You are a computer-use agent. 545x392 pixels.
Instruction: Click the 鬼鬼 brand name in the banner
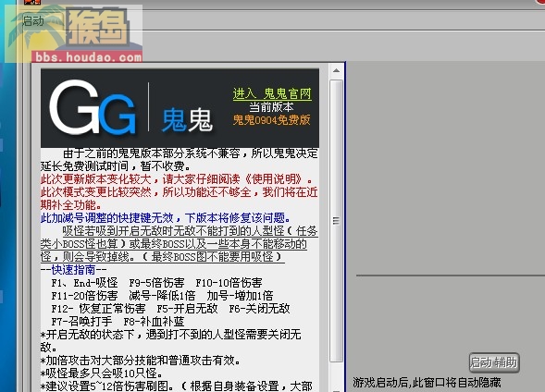(x=187, y=120)
